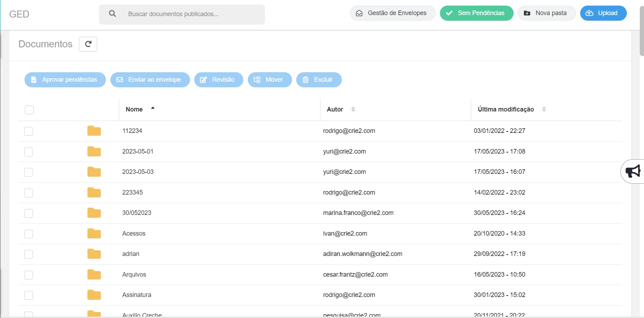Click the Excluir button
Screen dimensions: 644x318
(x=319, y=80)
